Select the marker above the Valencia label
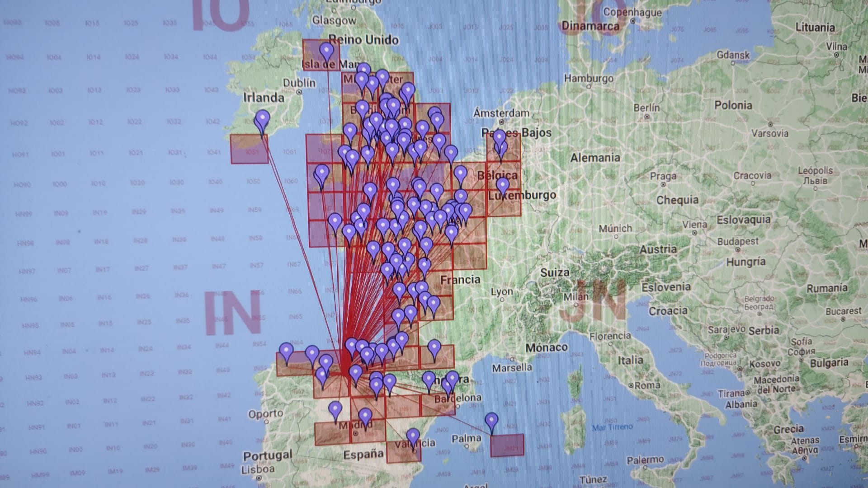 pos(413,439)
